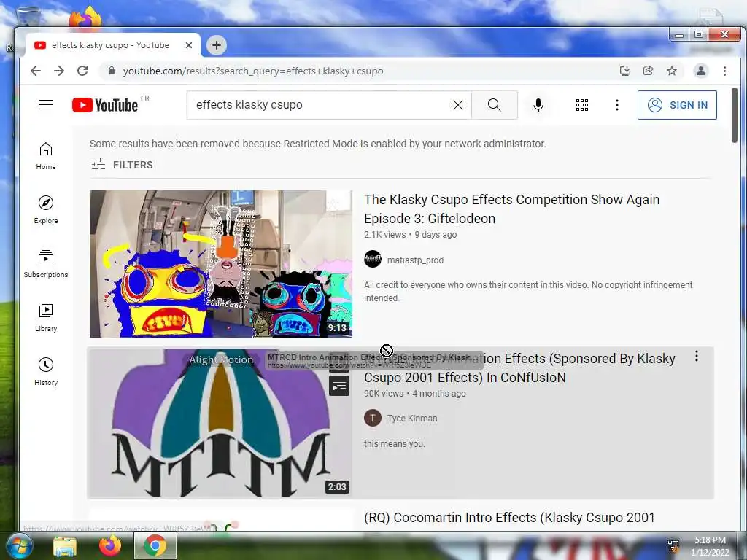Go back with Chrome's back arrow

tap(36, 71)
